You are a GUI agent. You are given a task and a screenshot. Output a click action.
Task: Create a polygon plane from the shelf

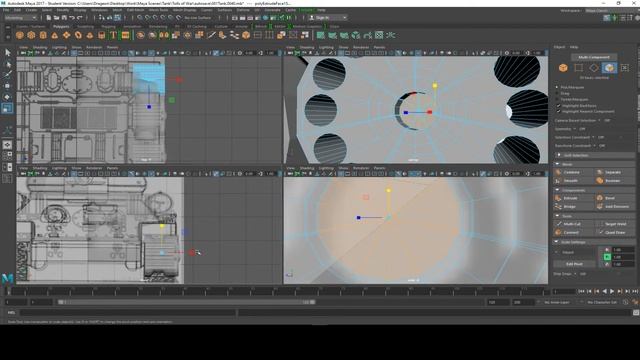[66, 36]
